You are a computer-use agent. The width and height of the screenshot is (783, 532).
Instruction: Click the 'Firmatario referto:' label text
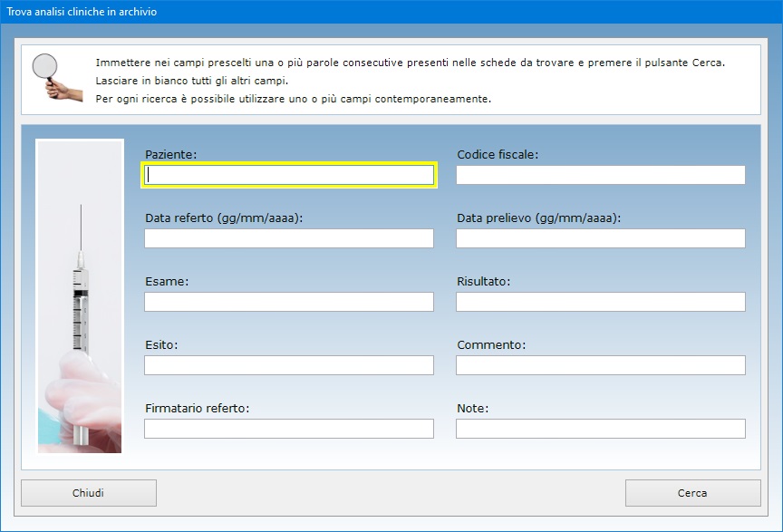click(x=197, y=409)
